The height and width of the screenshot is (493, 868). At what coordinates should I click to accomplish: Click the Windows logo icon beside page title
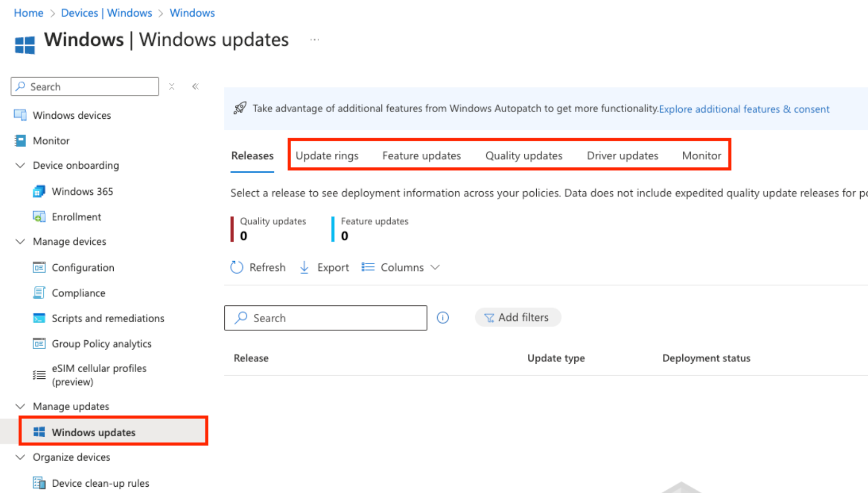(25, 45)
